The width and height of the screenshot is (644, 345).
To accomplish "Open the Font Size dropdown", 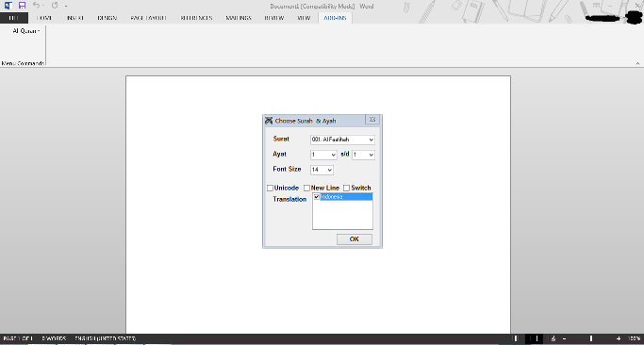I will click(x=322, y=170).
